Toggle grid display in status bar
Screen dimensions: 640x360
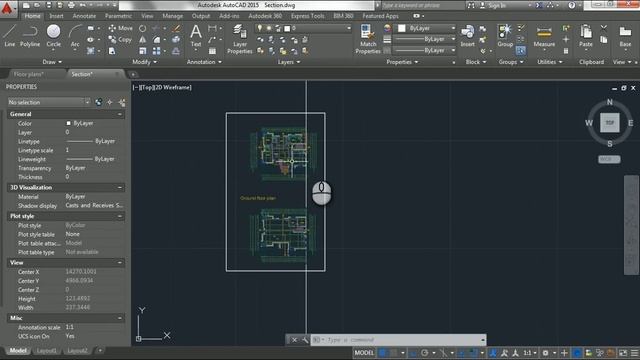383,353
